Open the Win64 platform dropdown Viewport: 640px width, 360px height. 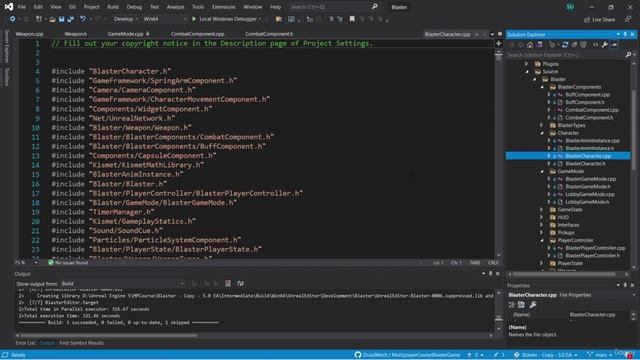click(165, 19)
